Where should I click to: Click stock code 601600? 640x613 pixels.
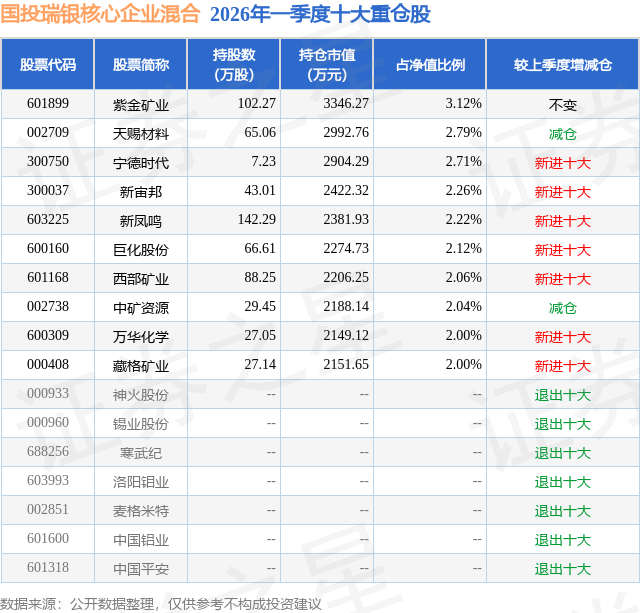(x=48, y=538)
